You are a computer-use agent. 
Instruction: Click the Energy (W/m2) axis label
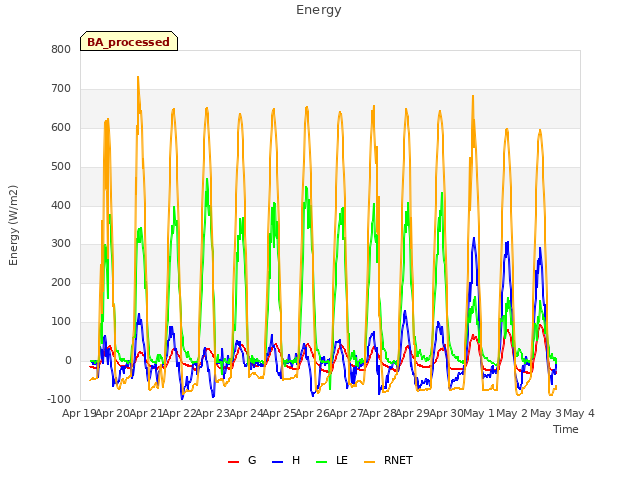click(13, 225)
